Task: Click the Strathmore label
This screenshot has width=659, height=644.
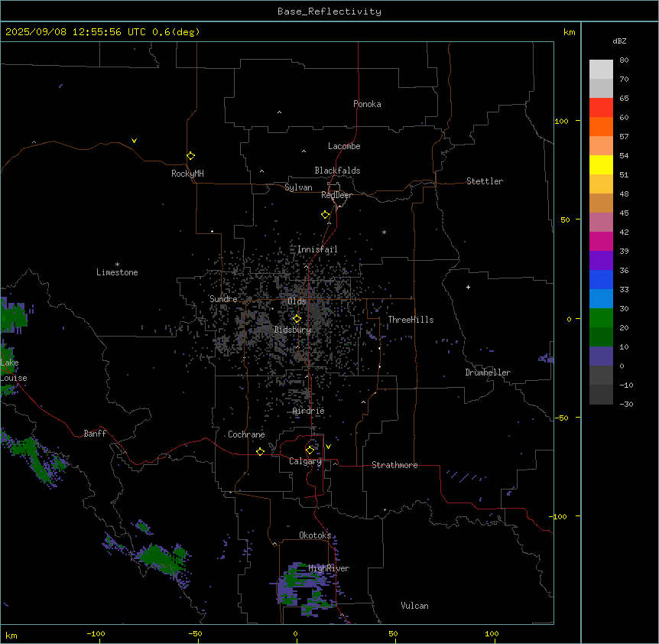Action: coord(394,465)
